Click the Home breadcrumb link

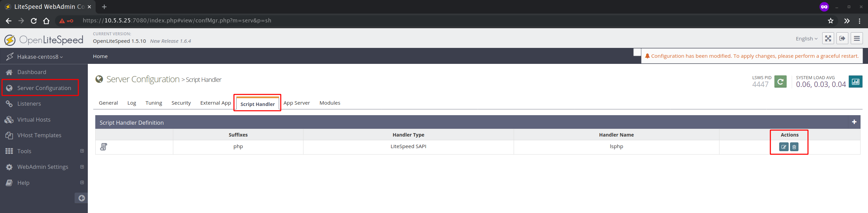tap(100, 56)
